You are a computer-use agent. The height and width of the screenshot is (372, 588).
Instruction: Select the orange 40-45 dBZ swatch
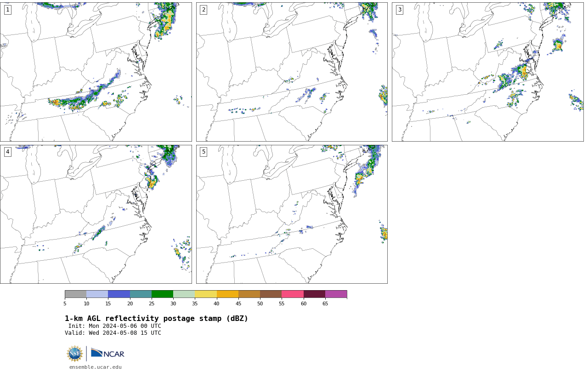click(x=227, y=294)
